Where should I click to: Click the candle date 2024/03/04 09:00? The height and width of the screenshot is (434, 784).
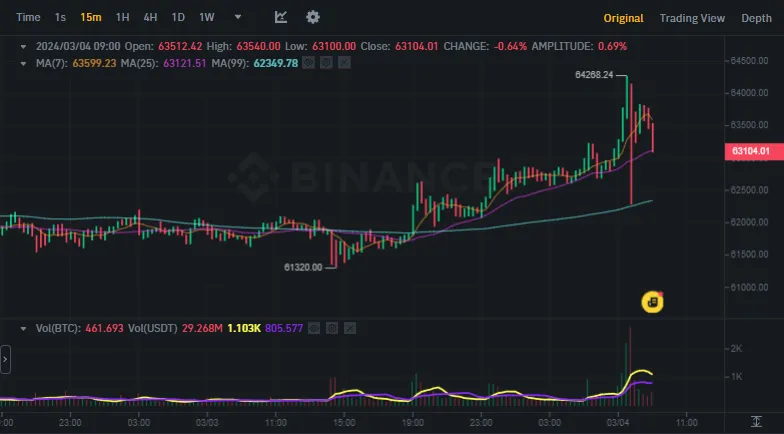click(x=78, y=46)
